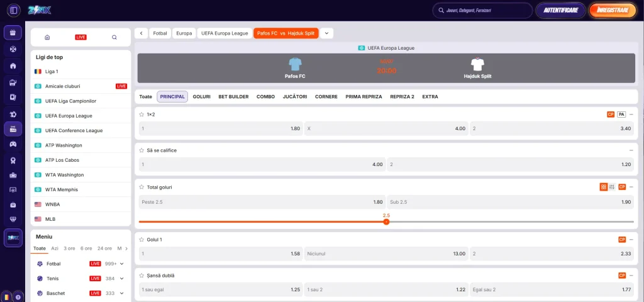Open help question mark icon
This screenshot has width=644, height=302.
click(18, 297)
